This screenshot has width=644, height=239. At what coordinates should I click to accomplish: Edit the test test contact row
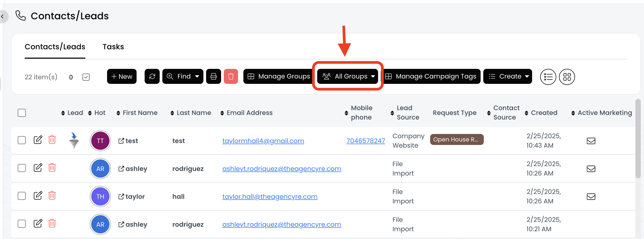point(38,140)
